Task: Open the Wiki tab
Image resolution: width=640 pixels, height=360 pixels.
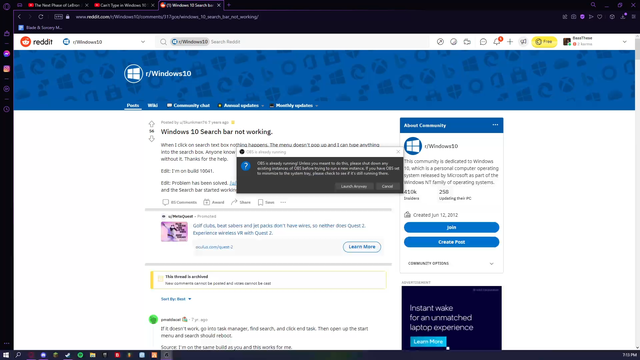Action: point(153,105)
